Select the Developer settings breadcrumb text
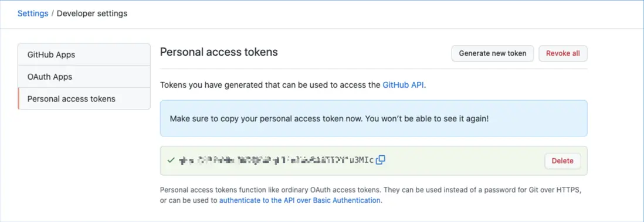 [92, 13]
